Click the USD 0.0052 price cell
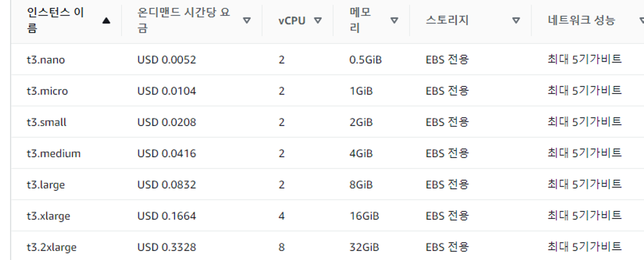This screenshot has height=260, width=644. [166, 60]
